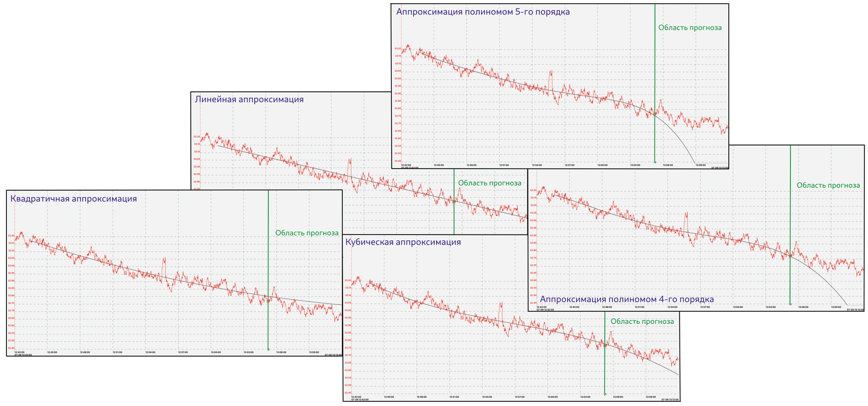Click "Область прогноза" label in quadratic chart
868x406 pixels.
click(x=307, y=233)
